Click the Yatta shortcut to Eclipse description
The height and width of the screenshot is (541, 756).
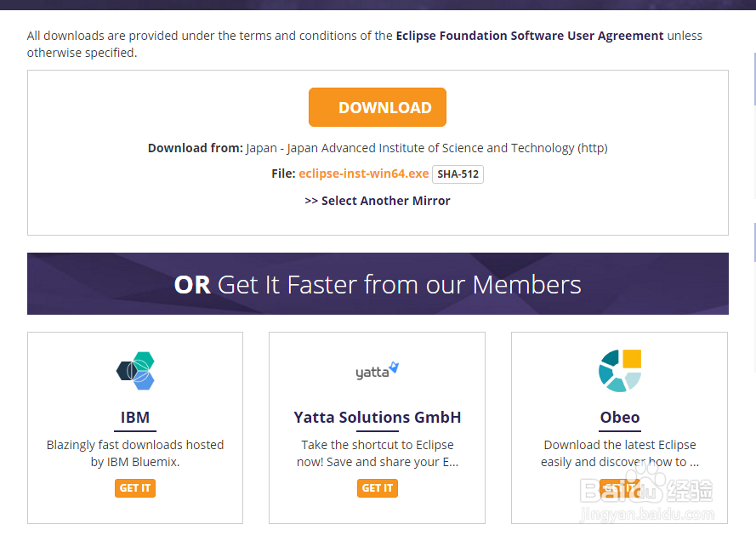[377, 453]
